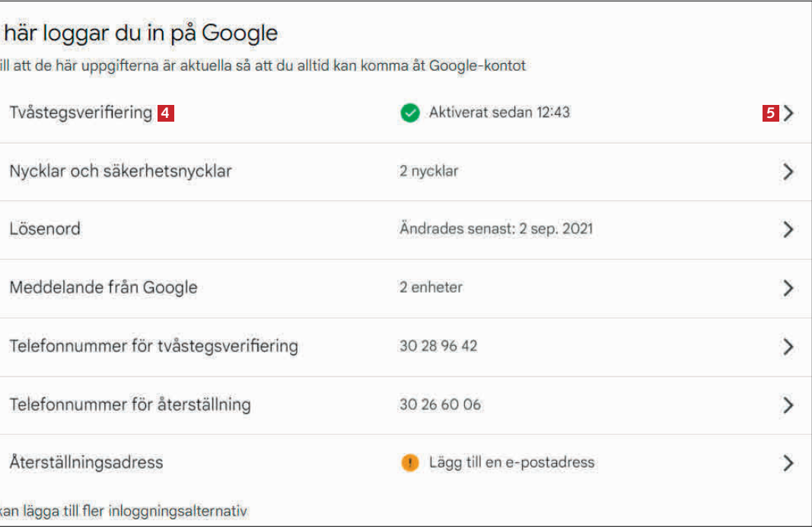Click the phone number 30 28 96 42
Screen dimensions: 812x527
coord(438,347)
